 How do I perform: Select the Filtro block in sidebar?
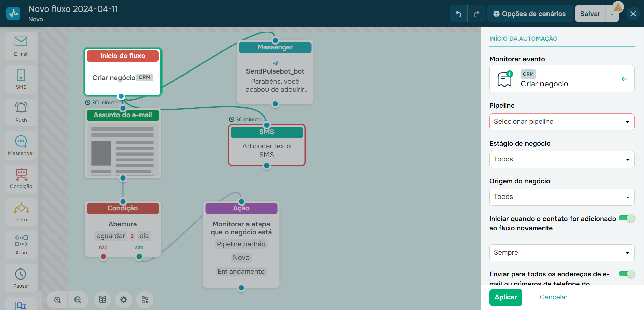pos(21,212)
